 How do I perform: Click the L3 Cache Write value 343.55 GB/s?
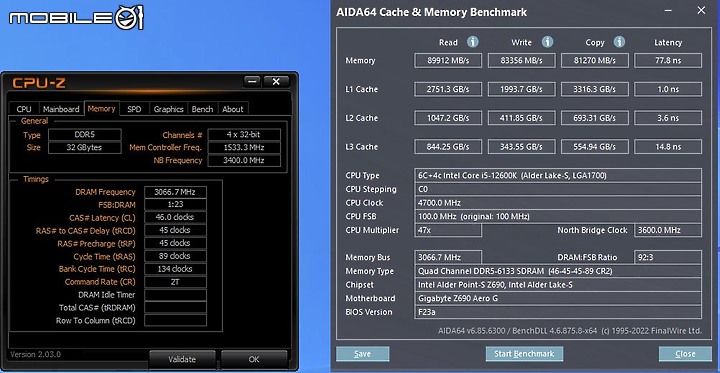click(x=522, y=147)
